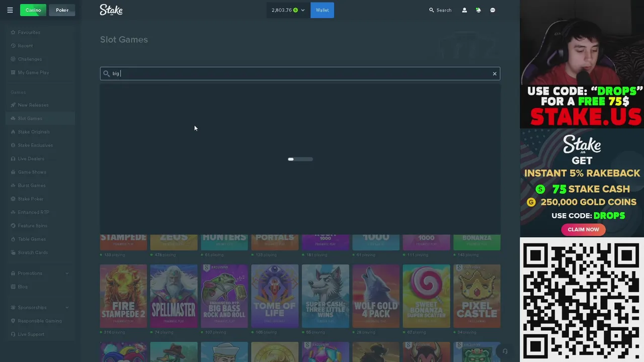
Task: Click the slot games search field
Action: [x=300, y=74]
